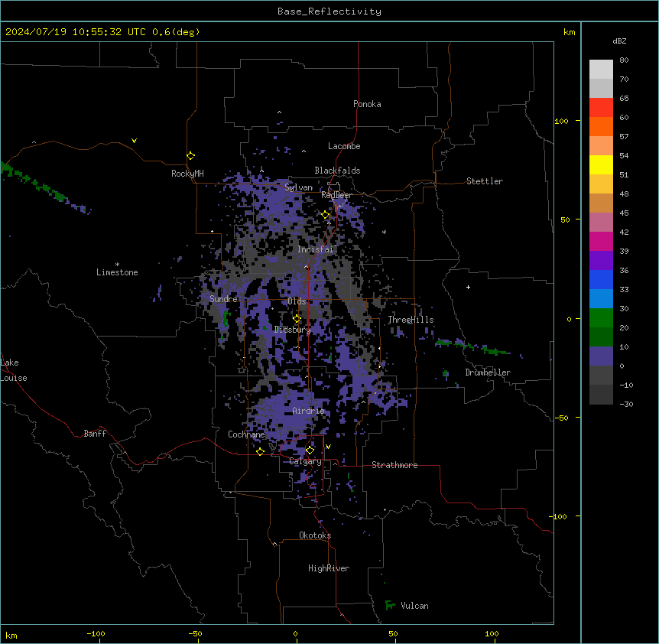Select the Okotoks label
The width and height of the screenshot is (659, 644).
tap(315, 535)
